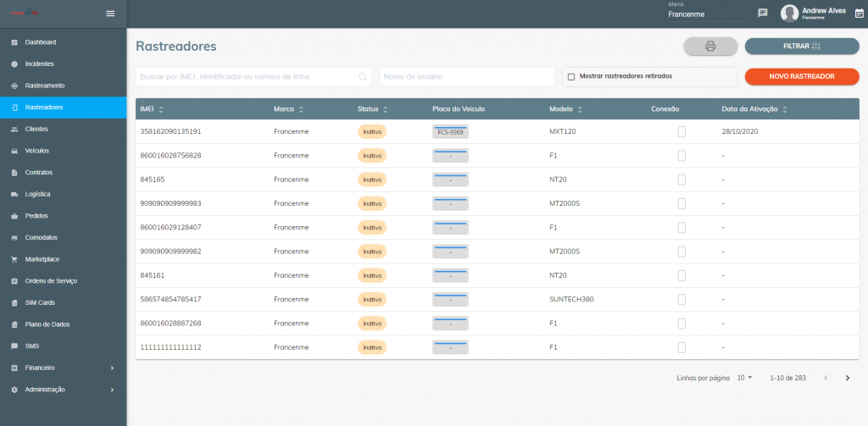Focus the IMEI search field
The image size is (868, 426).
tap(253, 77)
